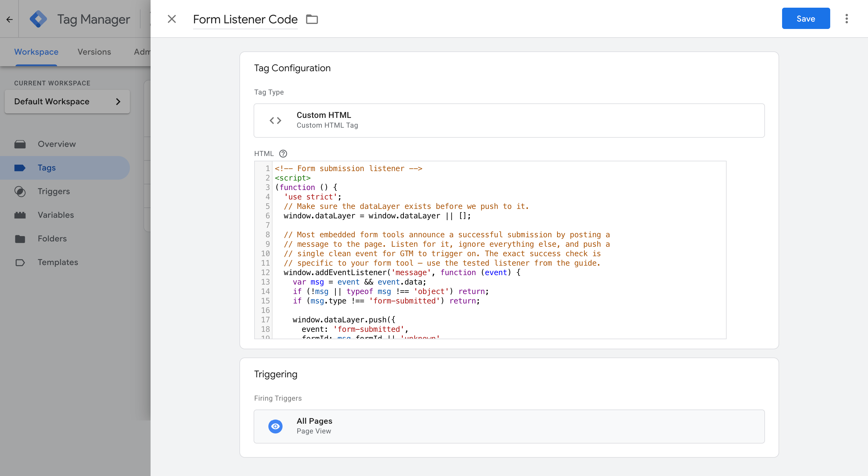Image resolution: width=868 pixels, height=476 pixels.
Task: Select Default Workspace text
Action: point(52,101)
